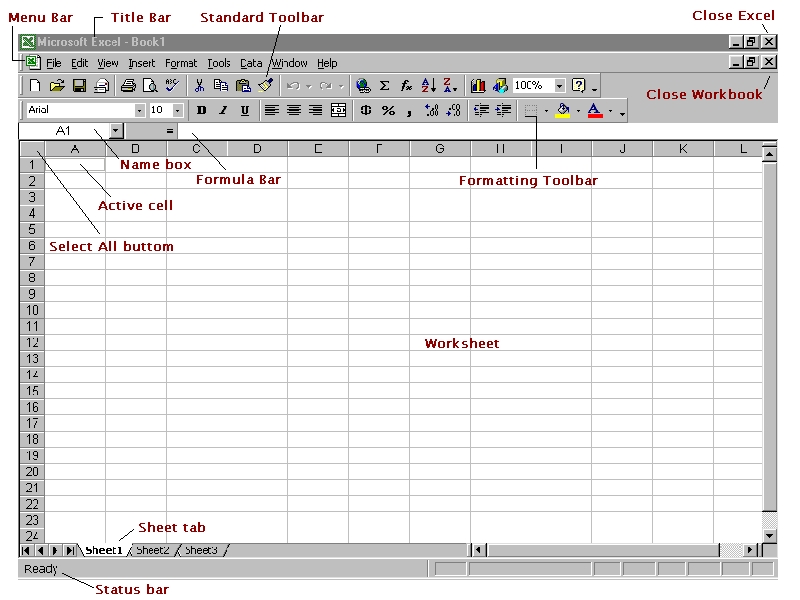The image size is (800, 600).
Task: Click Increase Indent icon
Action: (503, 110)
